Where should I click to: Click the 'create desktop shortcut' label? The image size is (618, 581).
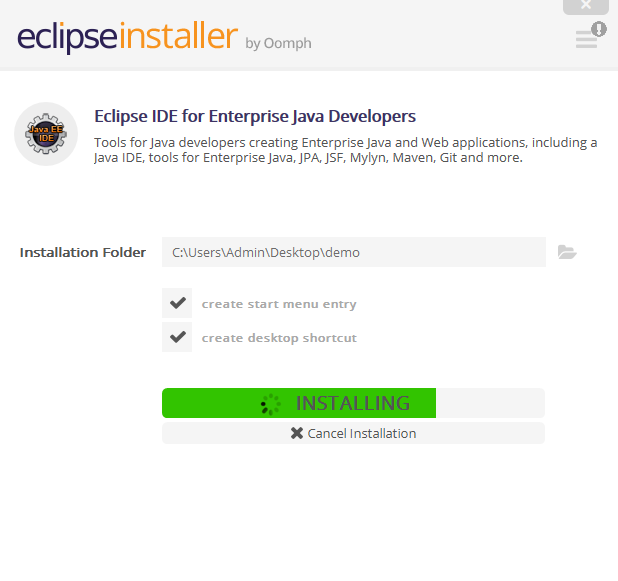279,338
